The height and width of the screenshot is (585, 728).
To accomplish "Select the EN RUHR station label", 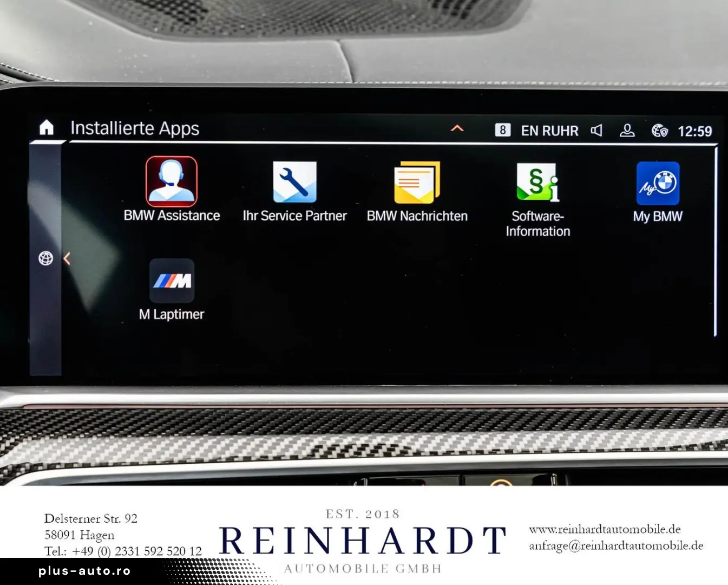I will pos(549,131).
